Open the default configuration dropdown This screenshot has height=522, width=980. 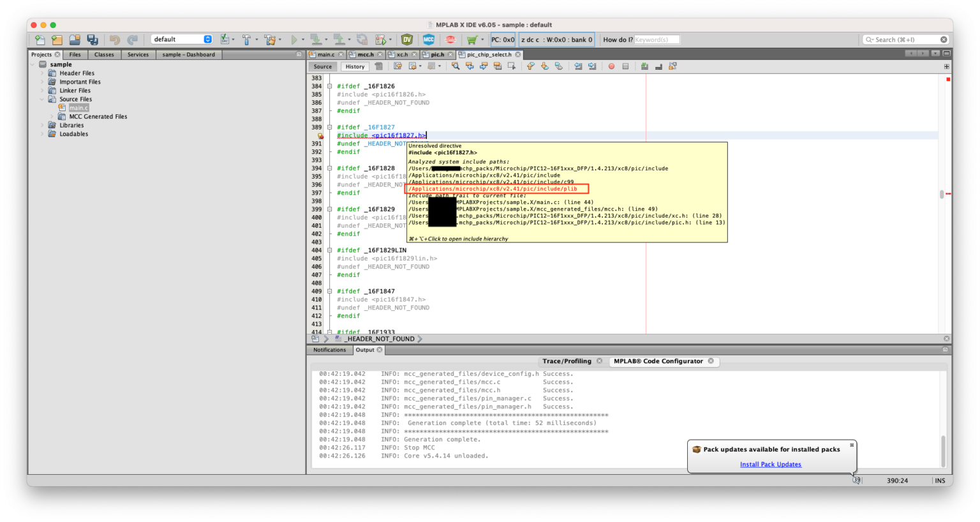[182, 38]
